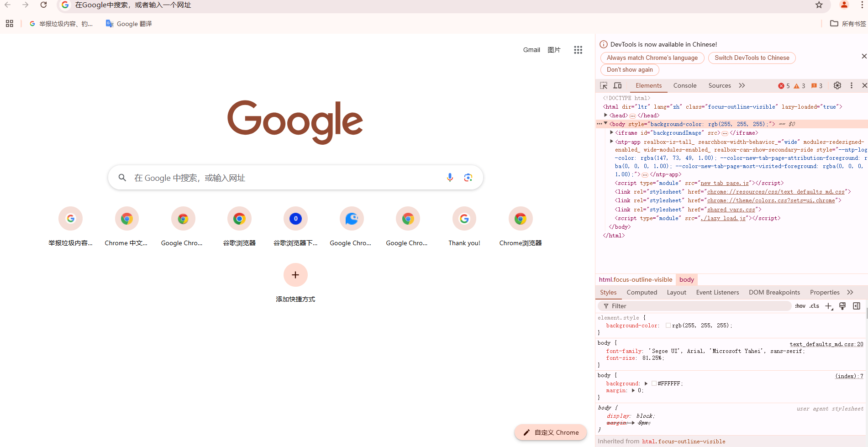Dismiss the DevTools language notification
The image size is (868, 447).
[864, 56]
